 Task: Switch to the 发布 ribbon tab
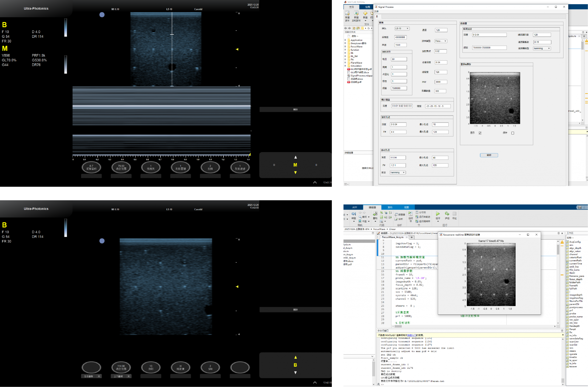pos(390,207)
